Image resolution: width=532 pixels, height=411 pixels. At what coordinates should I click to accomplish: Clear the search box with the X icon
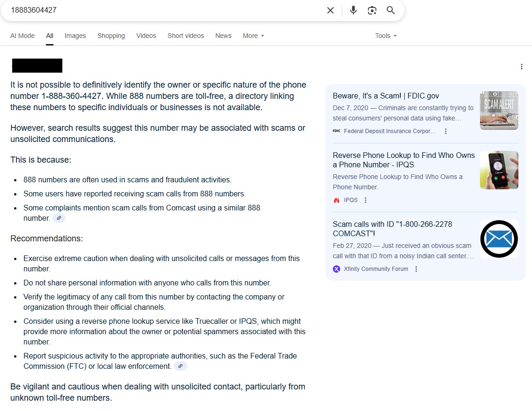coord(330,10)
